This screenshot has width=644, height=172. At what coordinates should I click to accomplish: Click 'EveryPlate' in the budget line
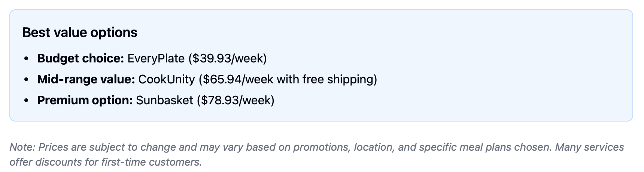[156, 58]
